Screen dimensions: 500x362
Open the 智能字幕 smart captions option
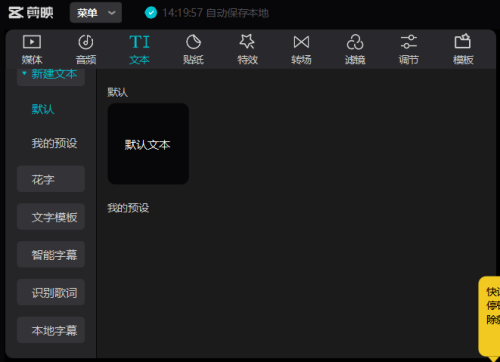pyautogui.click(x=51, y=255)
